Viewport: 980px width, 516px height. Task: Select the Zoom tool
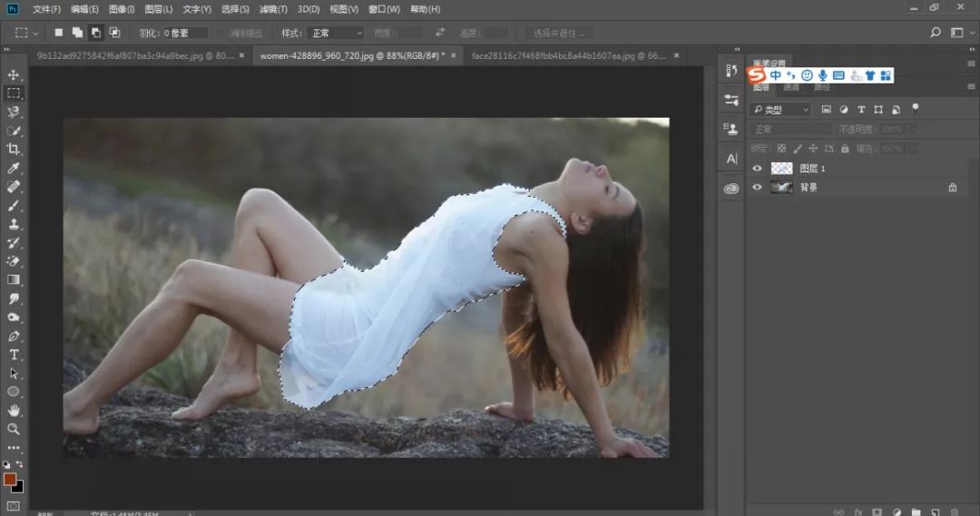[13, 429]
